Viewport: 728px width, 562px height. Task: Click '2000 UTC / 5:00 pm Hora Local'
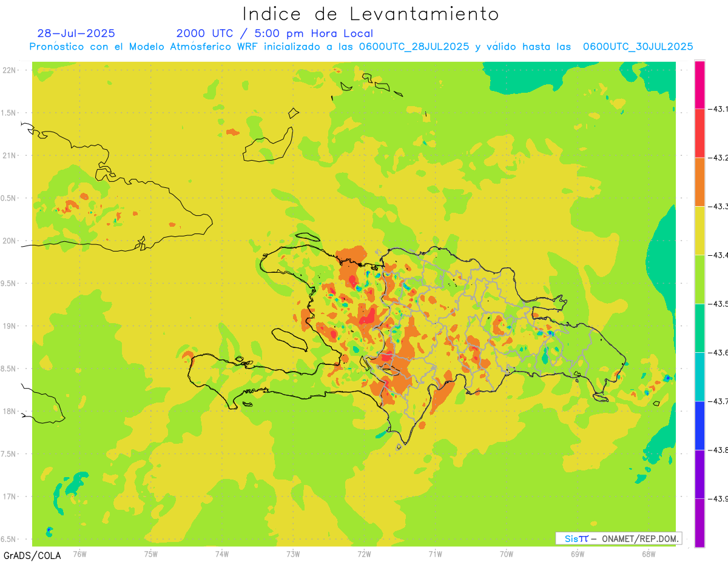point(275,33)
